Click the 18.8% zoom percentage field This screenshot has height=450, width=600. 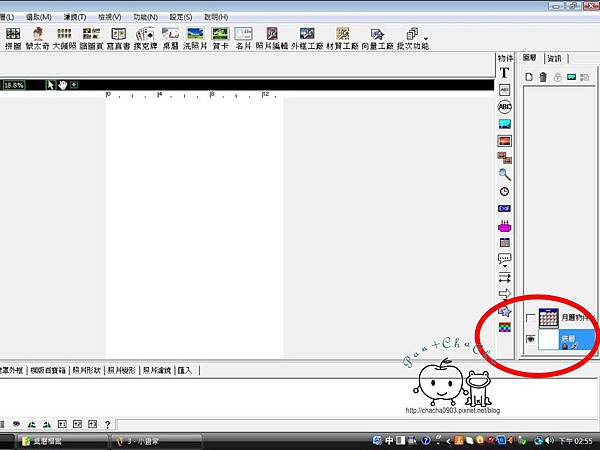click(x=14, y=85)
